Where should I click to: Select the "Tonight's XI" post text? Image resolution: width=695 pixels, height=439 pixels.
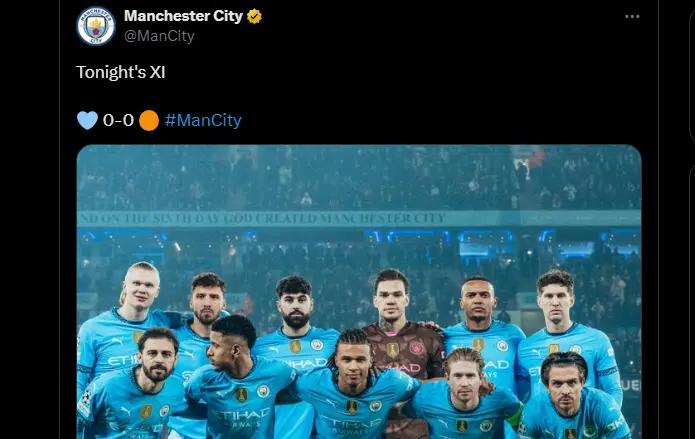(x=121, y=72)
